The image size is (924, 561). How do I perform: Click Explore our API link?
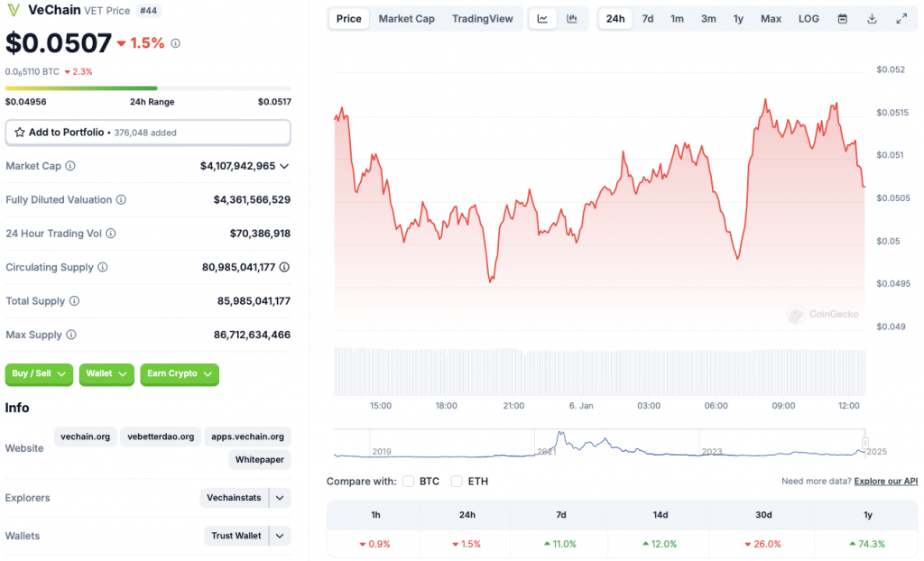[886, 482]
